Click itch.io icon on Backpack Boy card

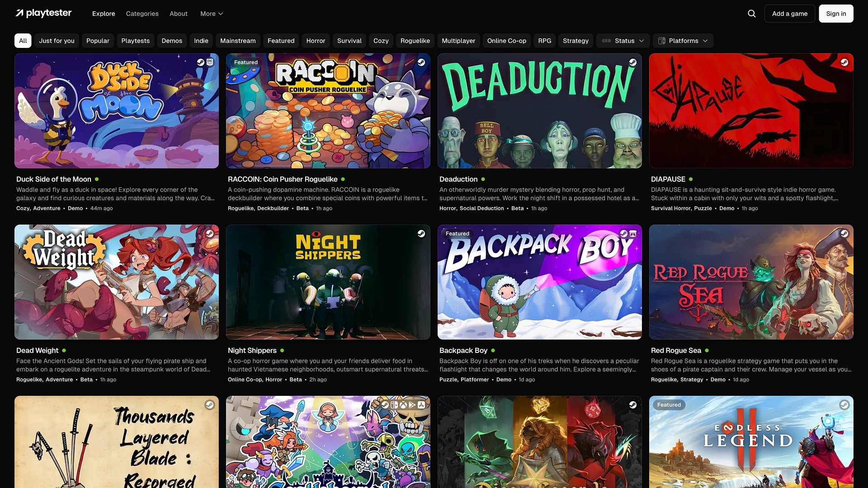click(633, 234)
